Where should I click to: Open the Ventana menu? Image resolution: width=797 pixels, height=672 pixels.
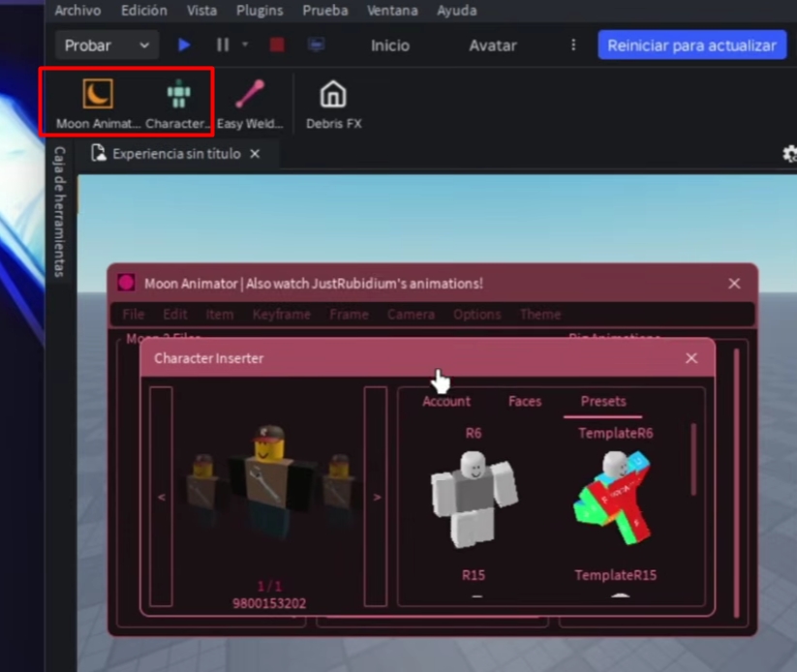392,11
